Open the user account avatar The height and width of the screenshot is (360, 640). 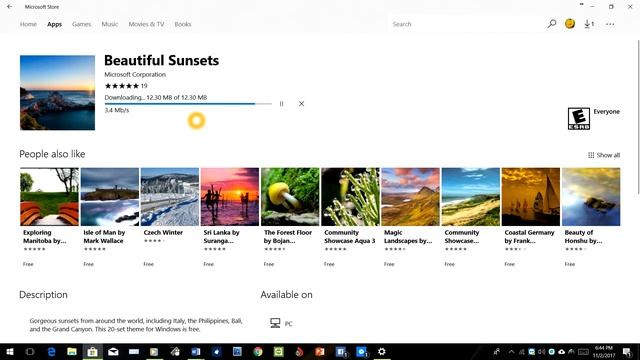click(570, 24)
